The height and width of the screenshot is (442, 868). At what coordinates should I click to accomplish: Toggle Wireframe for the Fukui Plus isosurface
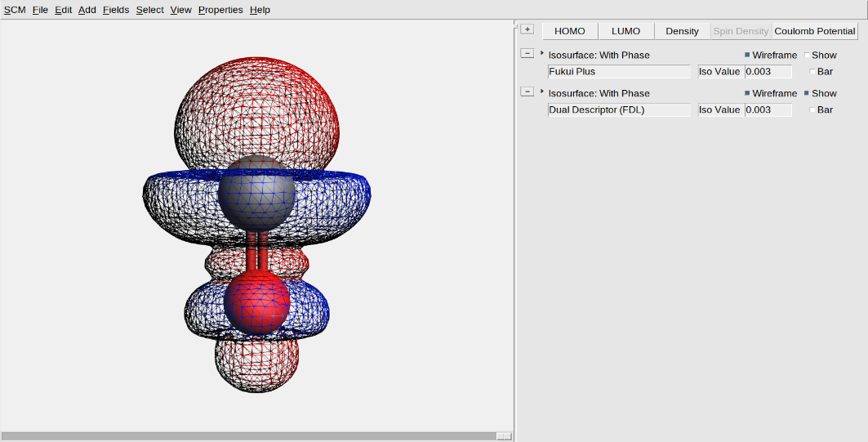[747, 56]
